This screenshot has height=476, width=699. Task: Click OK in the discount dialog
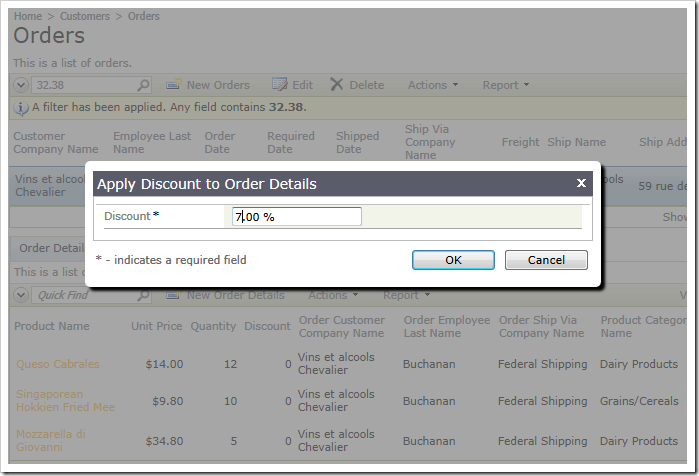coord(453,260)
